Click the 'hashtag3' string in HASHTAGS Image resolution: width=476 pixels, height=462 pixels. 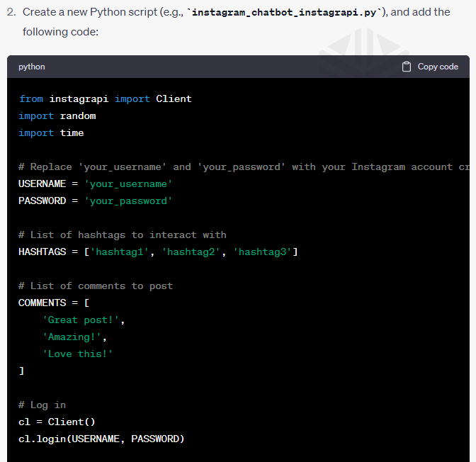(x=262, y=252)
